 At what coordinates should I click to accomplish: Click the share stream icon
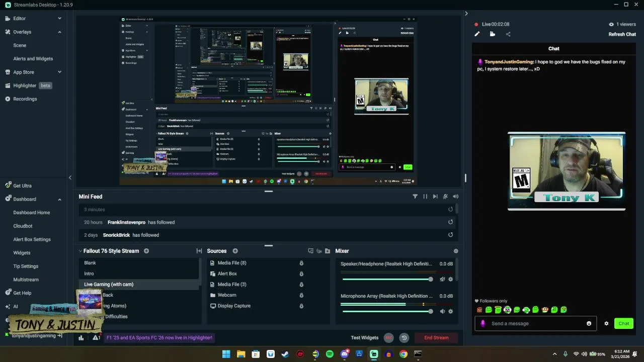508,34
